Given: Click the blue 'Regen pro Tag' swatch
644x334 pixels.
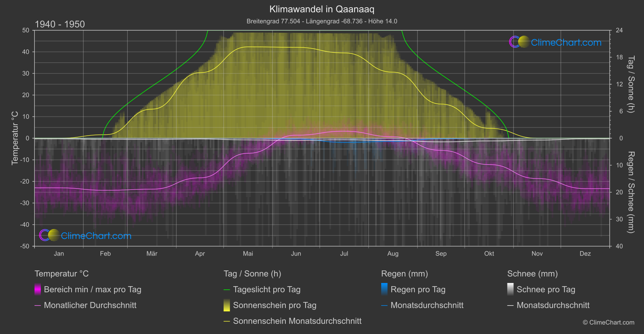Looking at the screenshot, I should 384,289.
